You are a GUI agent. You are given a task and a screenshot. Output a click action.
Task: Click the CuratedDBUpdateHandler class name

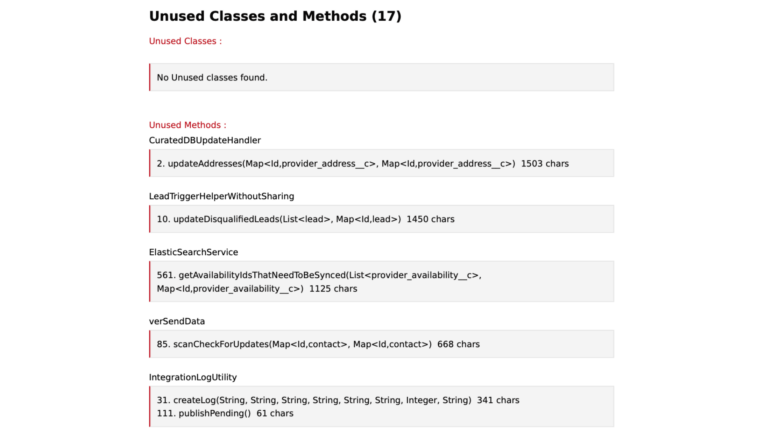[204, 140]
